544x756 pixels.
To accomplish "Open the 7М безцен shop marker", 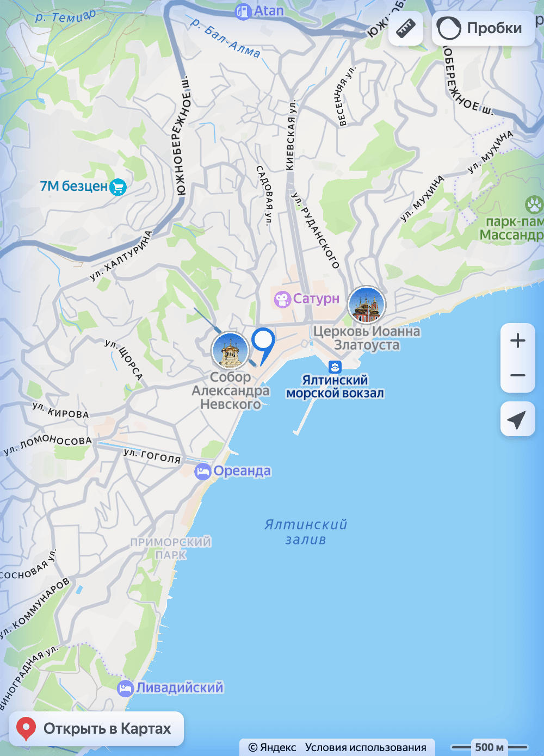I will coord(118,187).
